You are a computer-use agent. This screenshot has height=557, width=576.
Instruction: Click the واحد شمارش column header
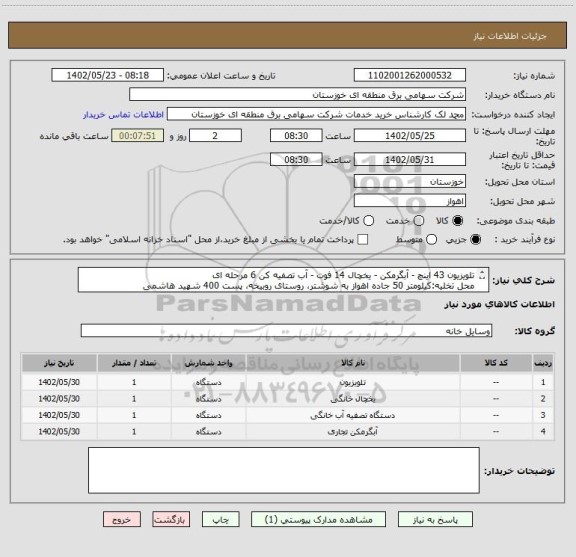[208, 363]
